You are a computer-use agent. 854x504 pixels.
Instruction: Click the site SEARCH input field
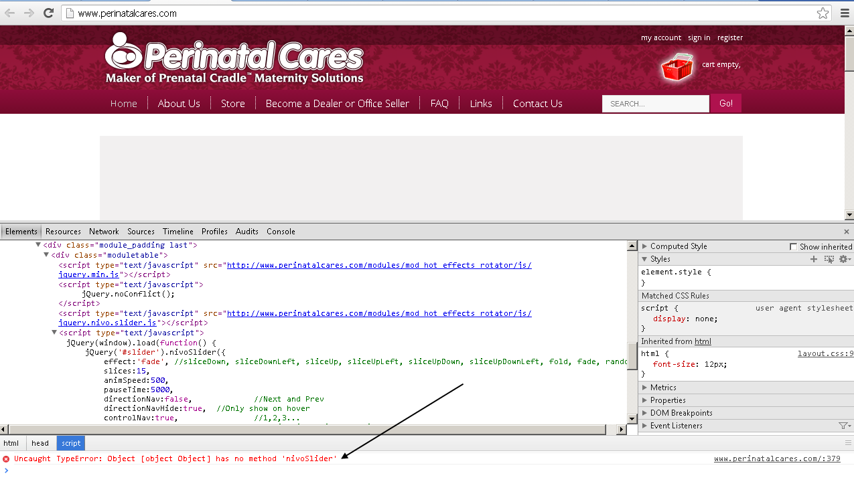click(656, 104)
